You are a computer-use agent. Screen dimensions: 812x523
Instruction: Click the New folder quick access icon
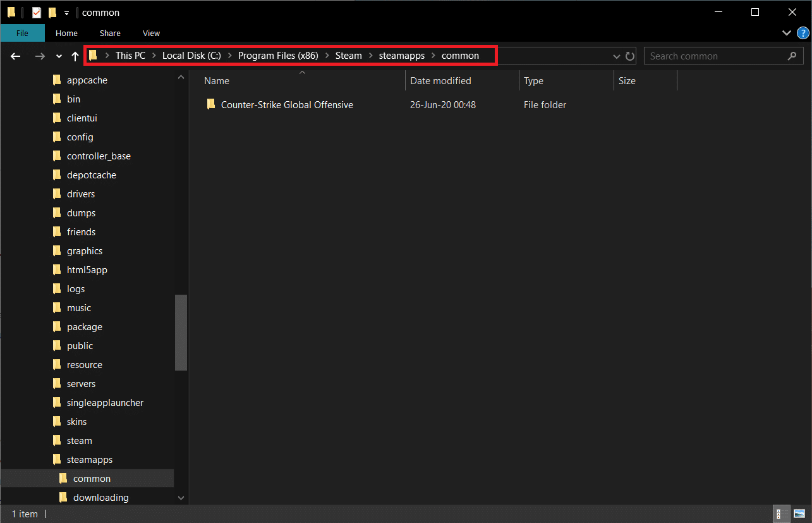click(x=52, y=12)
